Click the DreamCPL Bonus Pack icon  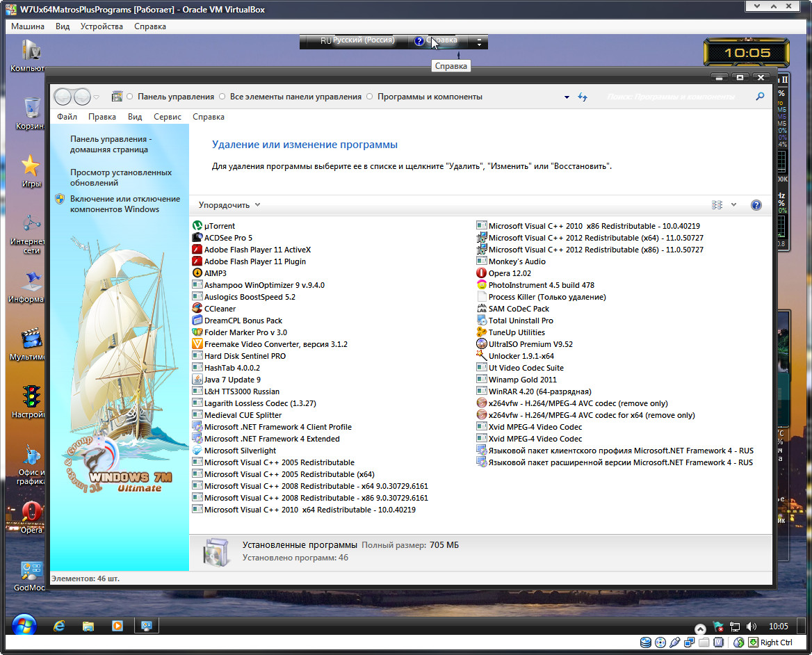coord(197,321)
